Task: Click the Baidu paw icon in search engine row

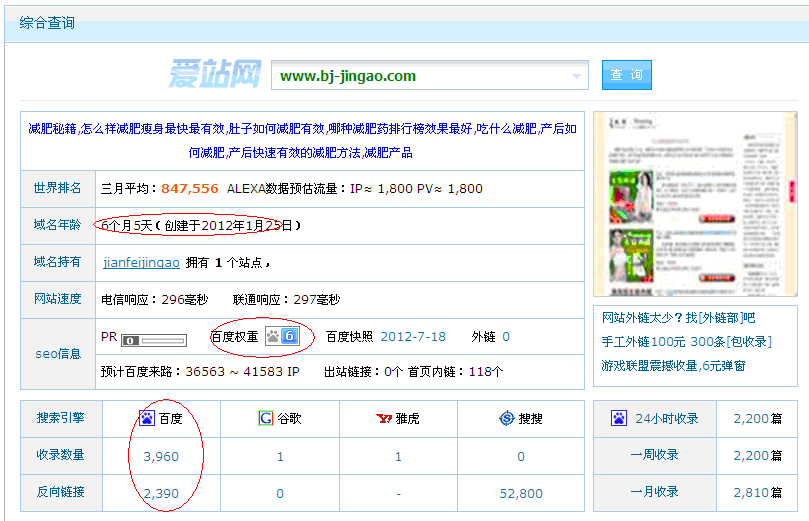Action: (x=147, y=418)
